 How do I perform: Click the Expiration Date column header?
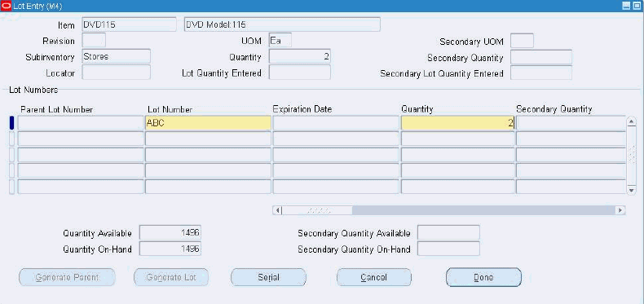point(302,109)
